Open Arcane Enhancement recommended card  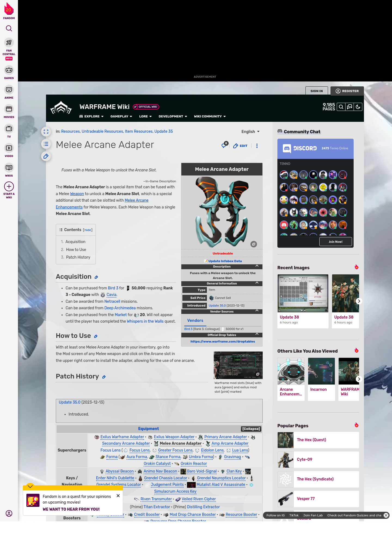point(291,379)
